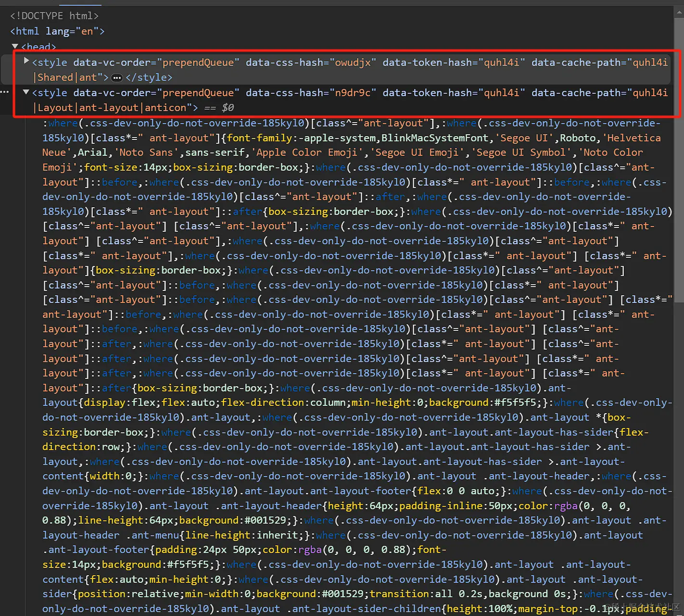
Task: Collapse the head element node
Action: coord(15,47)
